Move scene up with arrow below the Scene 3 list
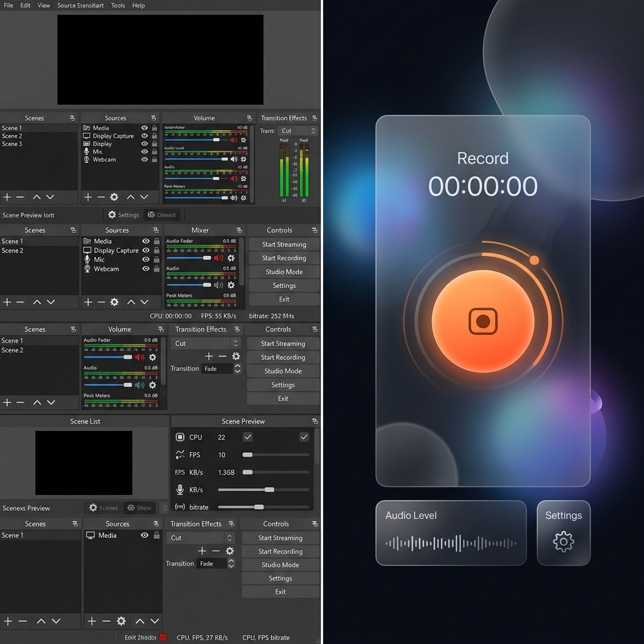Image resolution: width=644 pixels, height=644 pixels. 36,197
